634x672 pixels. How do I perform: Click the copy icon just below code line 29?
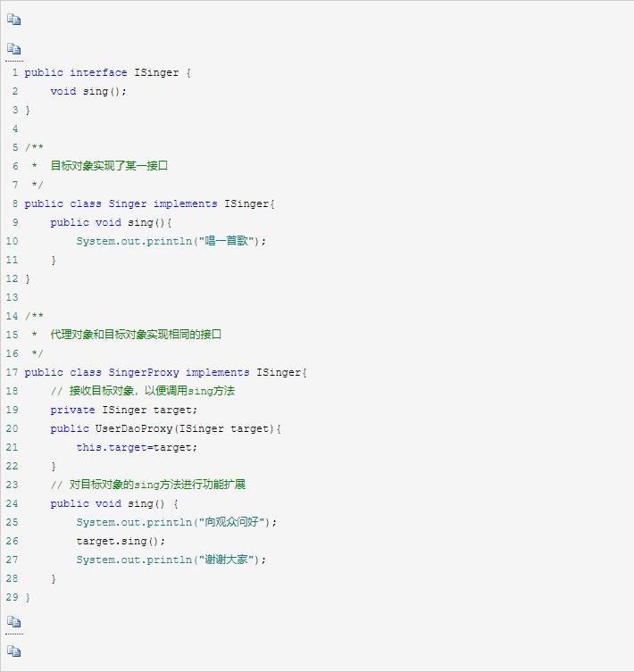coord(13,621)
